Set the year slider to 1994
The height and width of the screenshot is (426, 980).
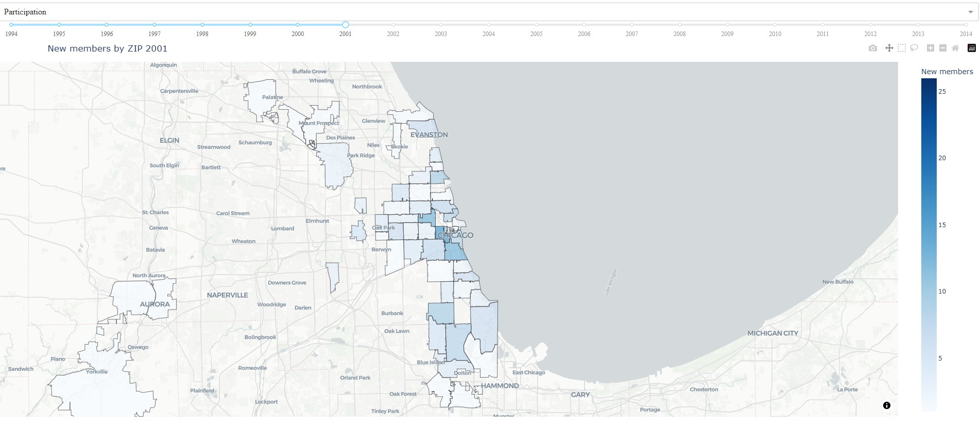pos(11,25)
